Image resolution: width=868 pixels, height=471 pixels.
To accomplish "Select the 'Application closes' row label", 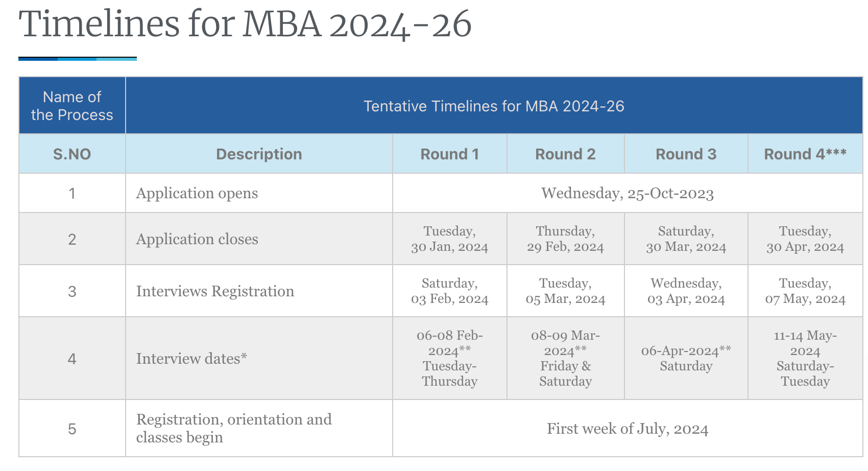I will (x=197, y=239).
